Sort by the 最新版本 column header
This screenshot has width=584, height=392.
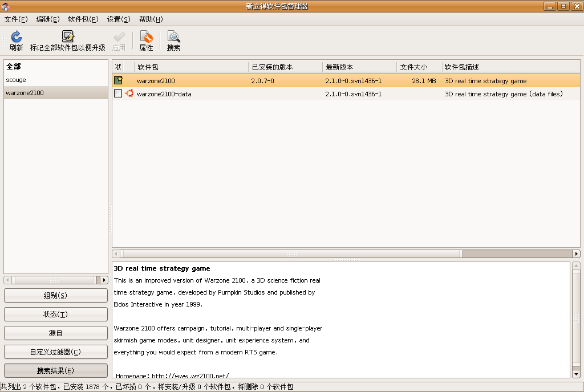pos(360,67)
